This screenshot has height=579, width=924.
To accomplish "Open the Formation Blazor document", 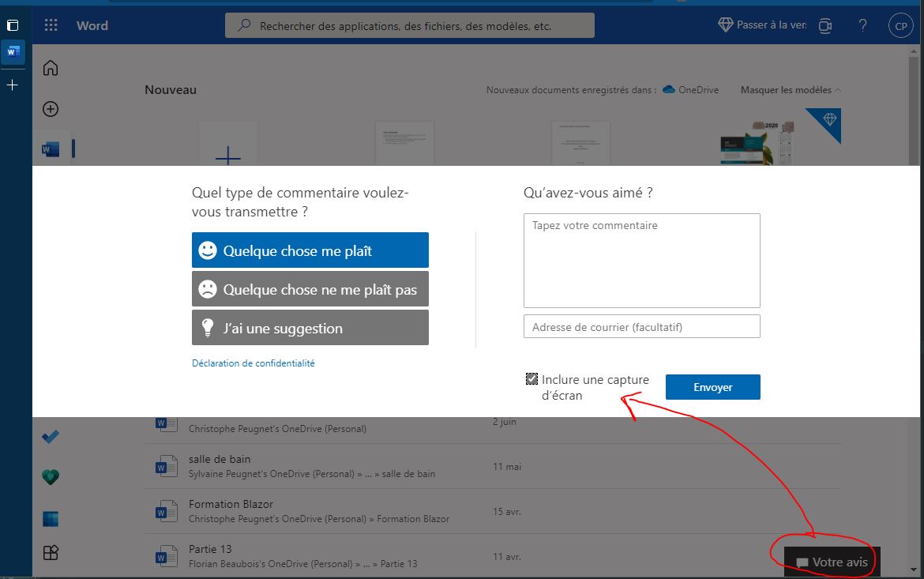I will pos(231,504).
